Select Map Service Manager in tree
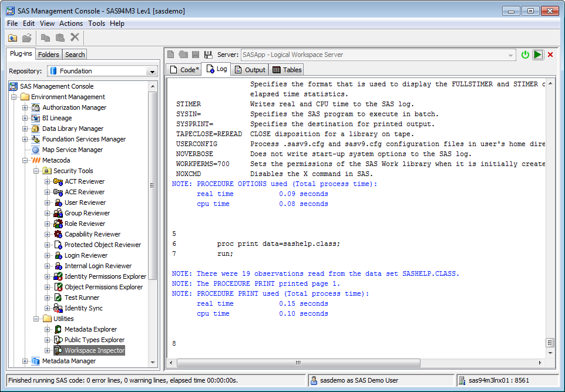This screenshot has width=565, height=392. [x=72, y=150]
